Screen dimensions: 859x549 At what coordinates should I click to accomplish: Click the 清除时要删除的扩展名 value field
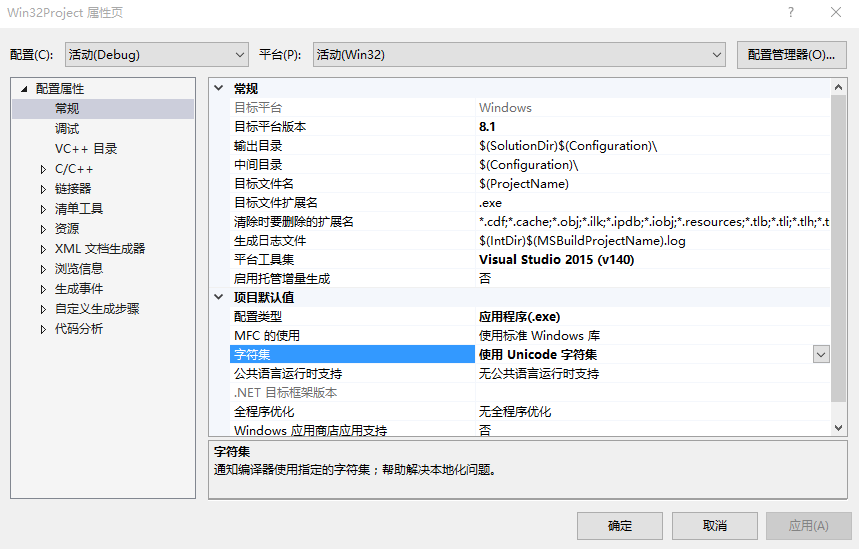coord(654,222)
